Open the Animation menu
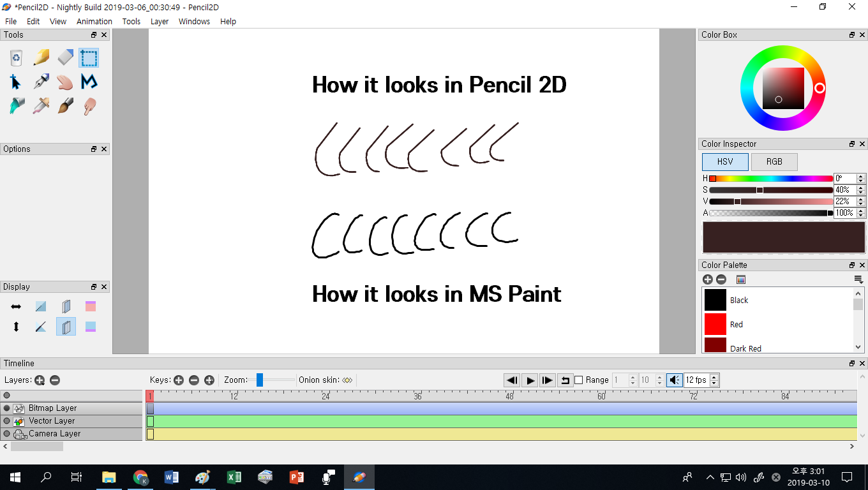The height and width of the screenshot is (490, 868). pos(94,21)
